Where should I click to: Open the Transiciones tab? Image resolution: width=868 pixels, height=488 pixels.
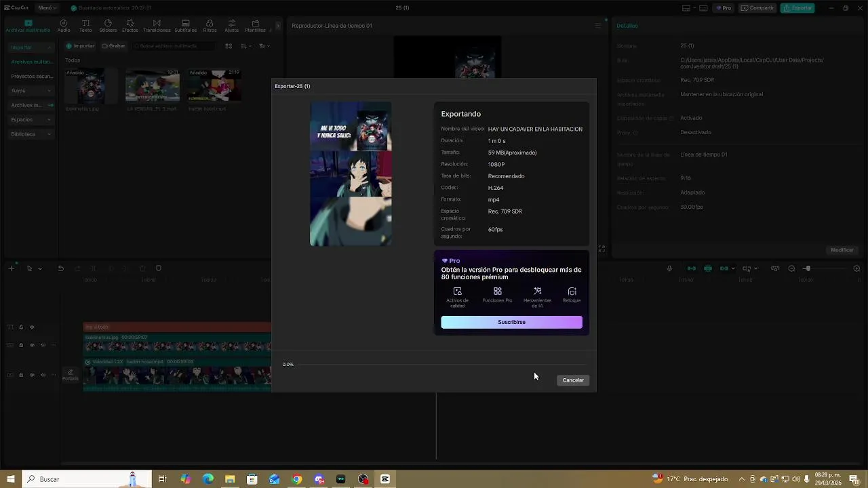[x=157, y=26]
